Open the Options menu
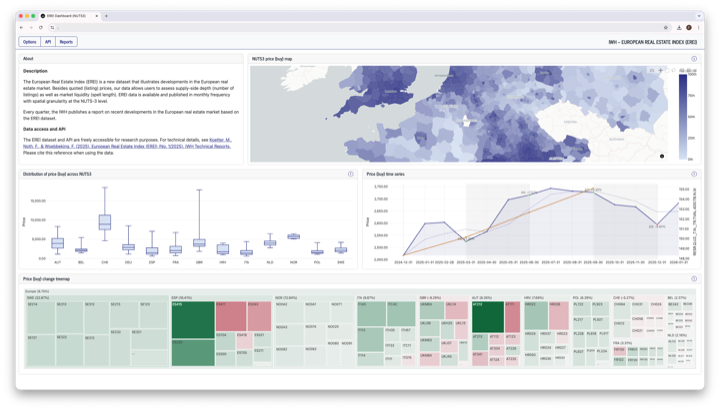 point(30,42)
